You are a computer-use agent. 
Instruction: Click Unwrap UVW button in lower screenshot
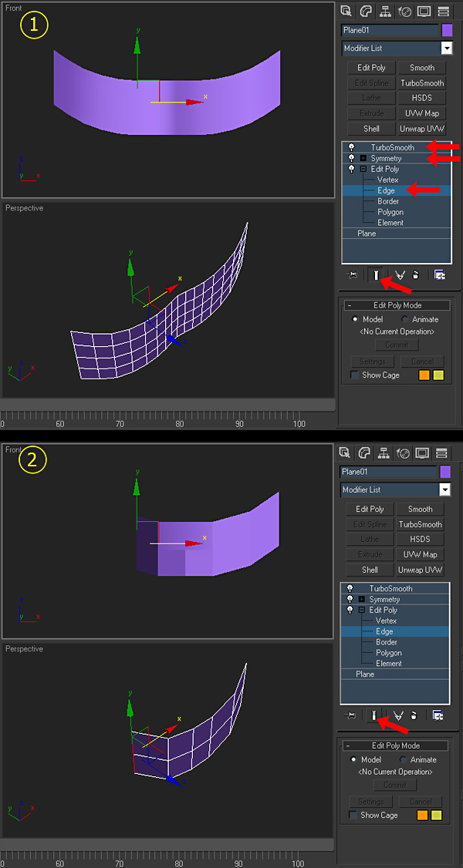(421, 570)
